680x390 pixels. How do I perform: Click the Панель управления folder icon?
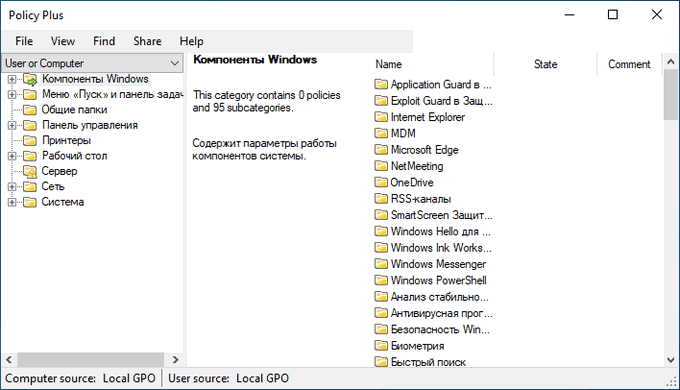coord(30,125)
